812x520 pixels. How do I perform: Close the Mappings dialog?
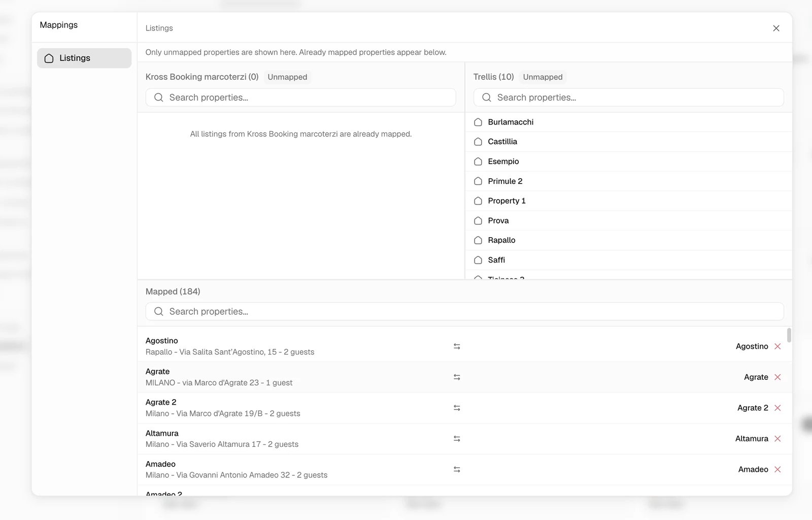776,28
